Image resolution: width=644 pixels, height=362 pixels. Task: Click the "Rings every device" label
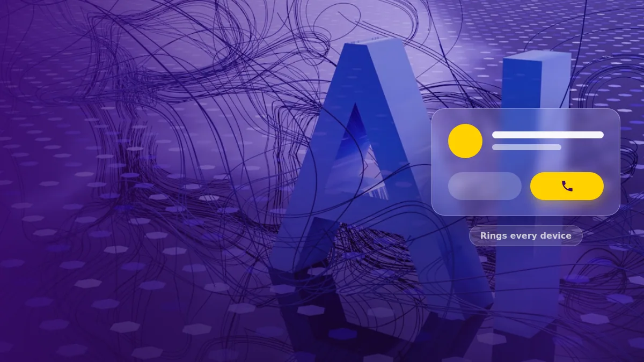click(526, 236)
